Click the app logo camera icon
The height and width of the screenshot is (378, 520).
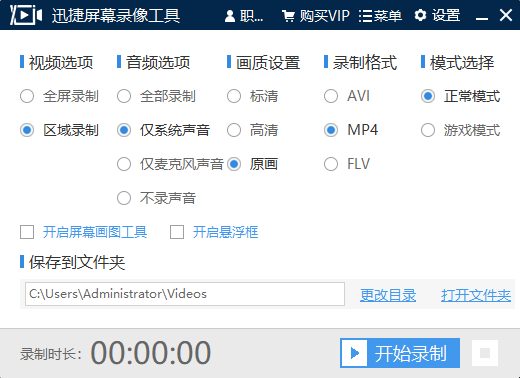(x=26, y=15)
